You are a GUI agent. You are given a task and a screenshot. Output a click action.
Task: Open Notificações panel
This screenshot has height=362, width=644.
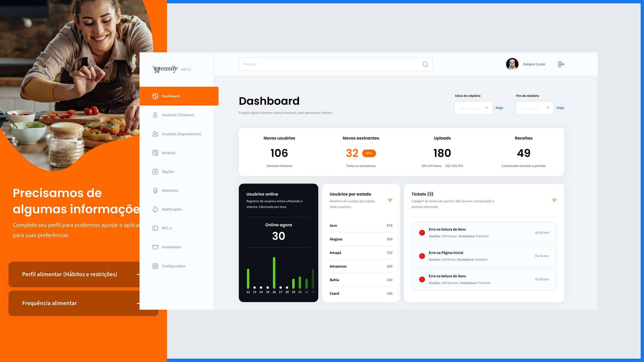tap(172, 209)
